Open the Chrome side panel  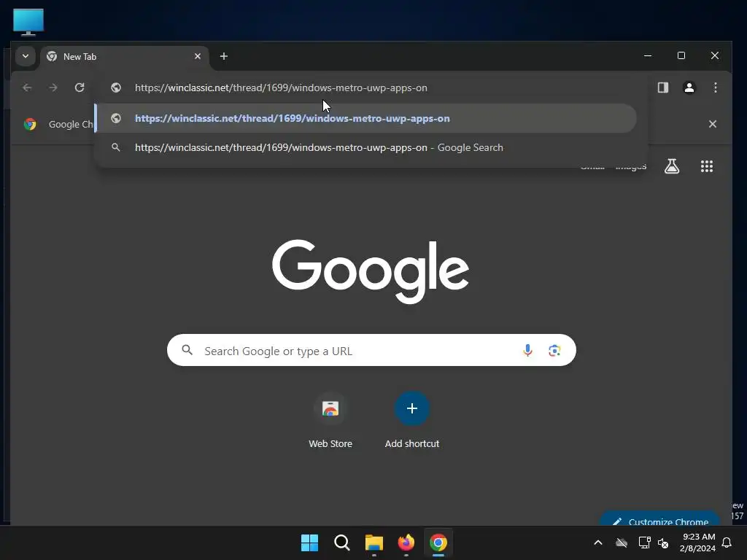[x=663, y=87]
